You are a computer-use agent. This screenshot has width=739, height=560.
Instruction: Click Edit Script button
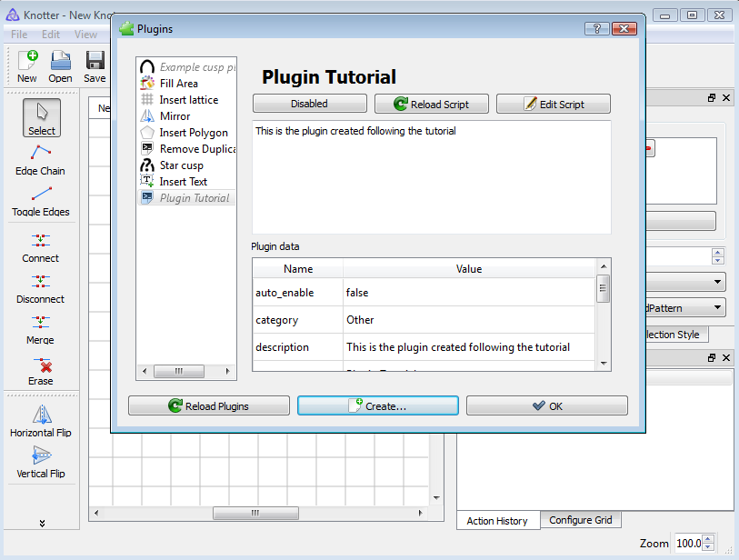pyautogui.click(x=554, y=104)
